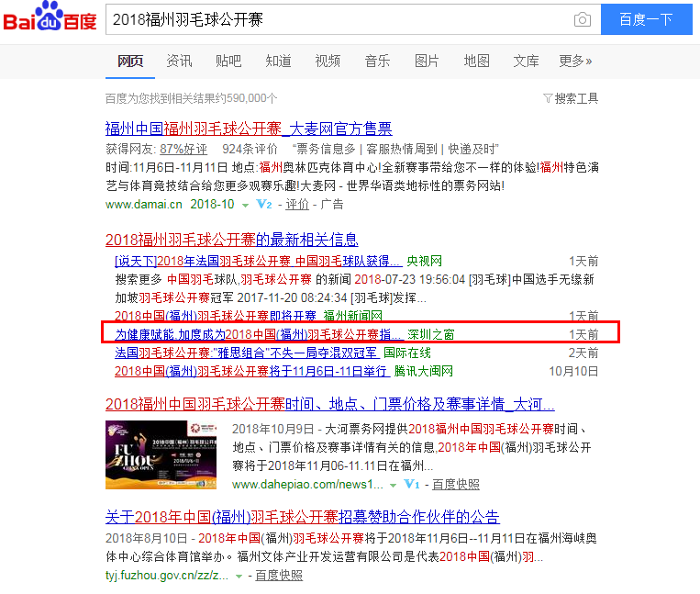This screenshot has height=594, width=700.
Task: Open the 更多» menu
Action: pyautogui.click(x=575, y=61)
